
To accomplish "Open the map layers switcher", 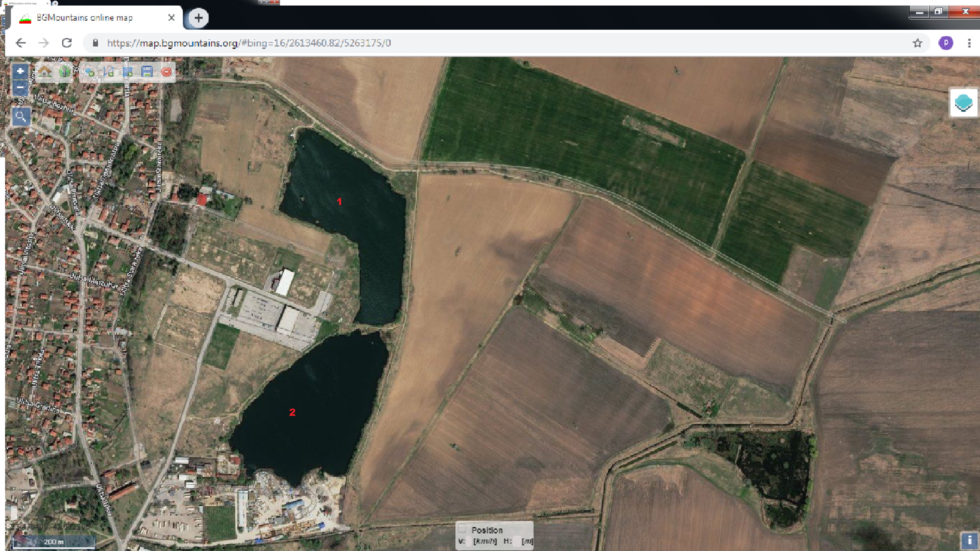I will [x=963, y=103].
